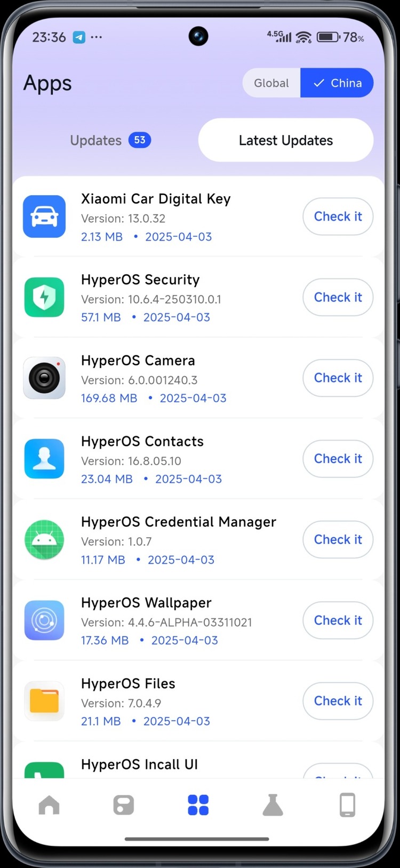Tap Check it for Xiaomi Car Digital Key
The width and height of the screenshot is (400, 868).
click(x=338, y=217)
